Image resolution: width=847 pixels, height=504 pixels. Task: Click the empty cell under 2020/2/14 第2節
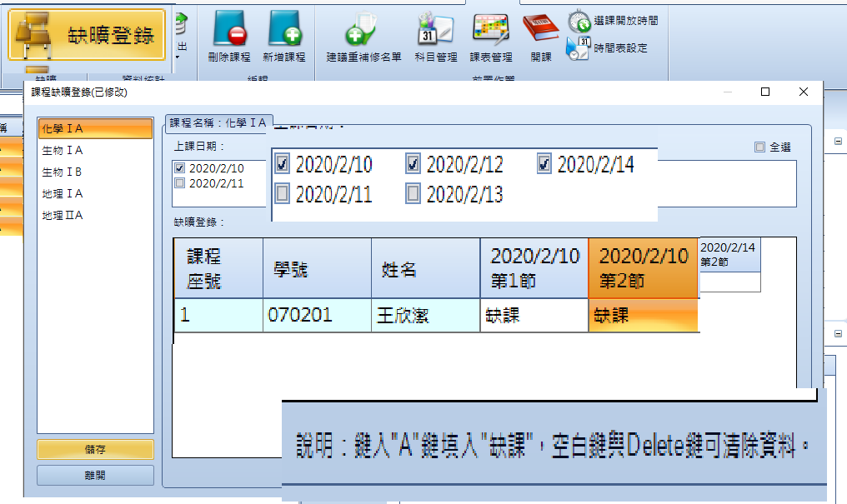729,282
